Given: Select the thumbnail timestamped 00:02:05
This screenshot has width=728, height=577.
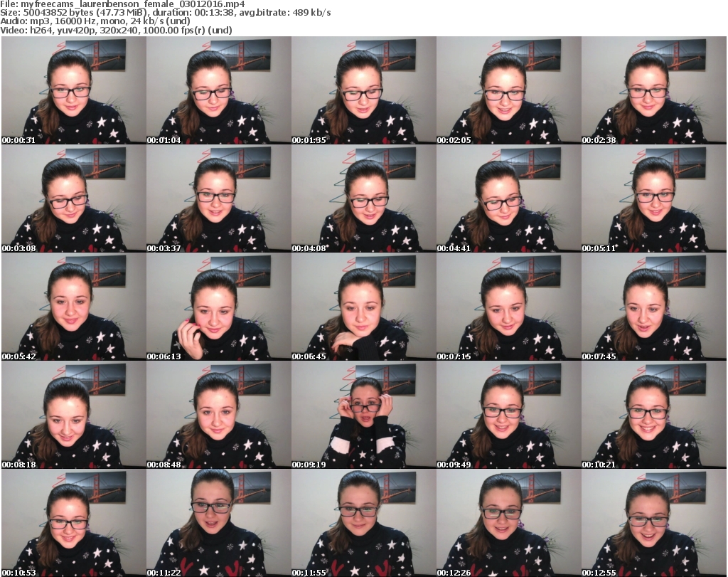Looking at the screenshot, I should click(x=508, y=90).
